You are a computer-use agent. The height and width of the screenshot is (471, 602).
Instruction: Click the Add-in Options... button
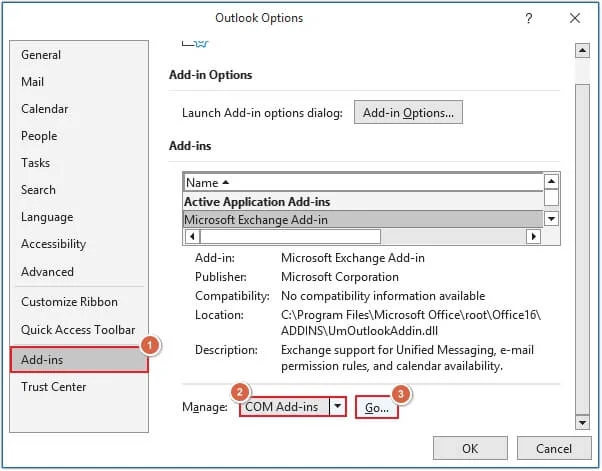pyautogui.click(x=408, y=112)
